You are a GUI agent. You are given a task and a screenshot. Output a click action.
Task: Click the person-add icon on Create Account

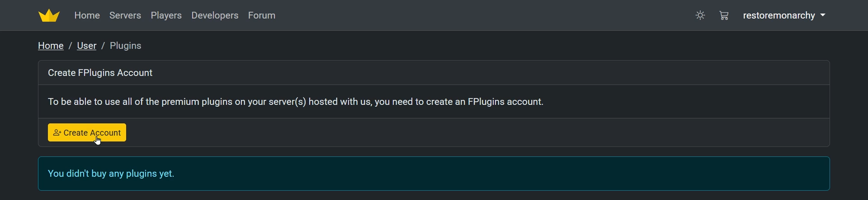[x=57, y=133]
